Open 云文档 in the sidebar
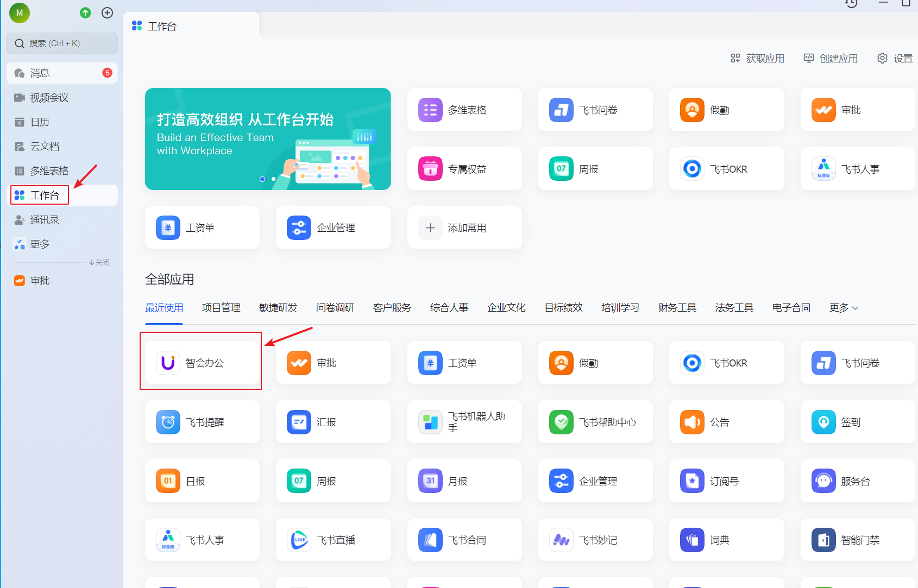 pyautogui.click(x=62, y=147)
